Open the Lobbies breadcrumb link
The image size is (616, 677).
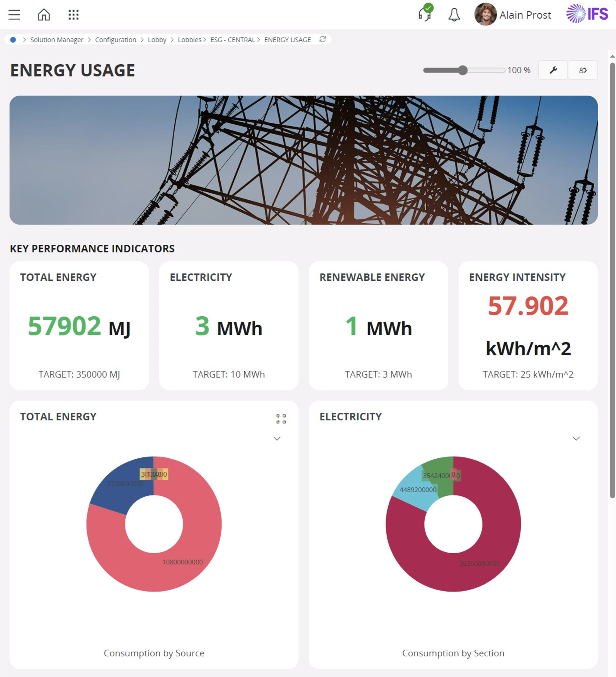(x=189, y=40)
